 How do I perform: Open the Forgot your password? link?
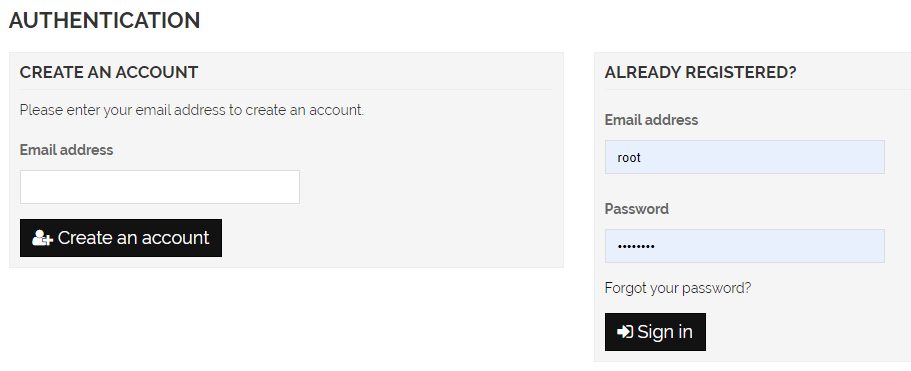click(x=677, y=288)
